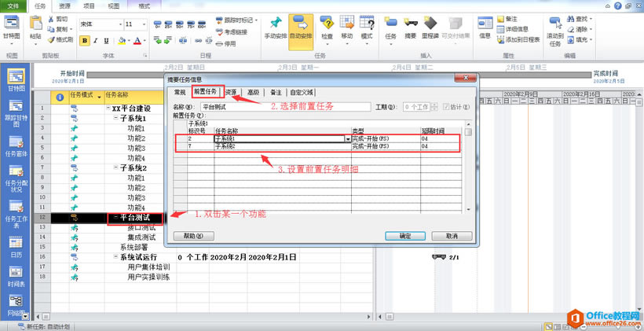
Task: Toggle underline text formatting
Action: tap(106, 40)
